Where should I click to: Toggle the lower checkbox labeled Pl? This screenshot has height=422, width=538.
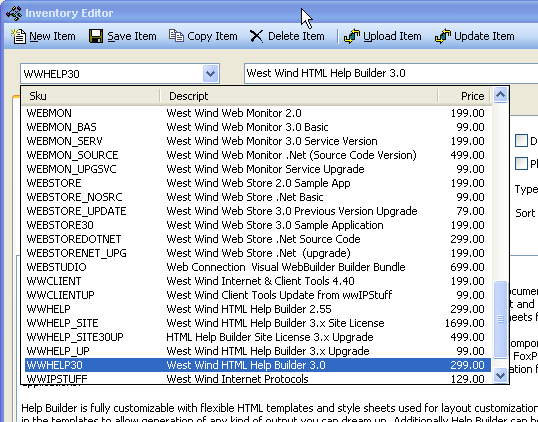[521, 163]
